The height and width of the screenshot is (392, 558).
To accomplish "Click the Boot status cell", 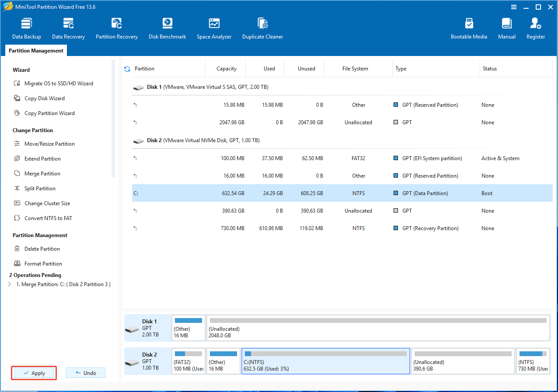I will (x=487, y=193).
